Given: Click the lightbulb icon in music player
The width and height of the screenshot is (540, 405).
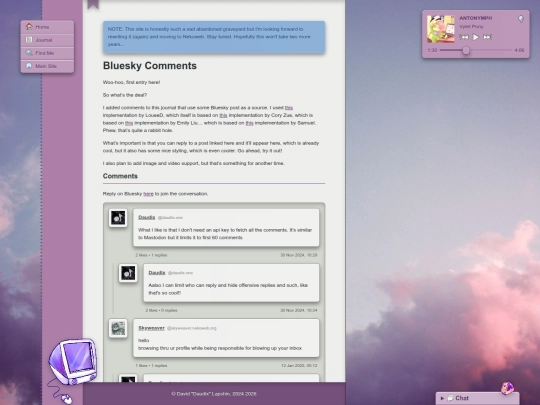Looking at the screenshot, I should pyautogui.click(x=521, y=19).
